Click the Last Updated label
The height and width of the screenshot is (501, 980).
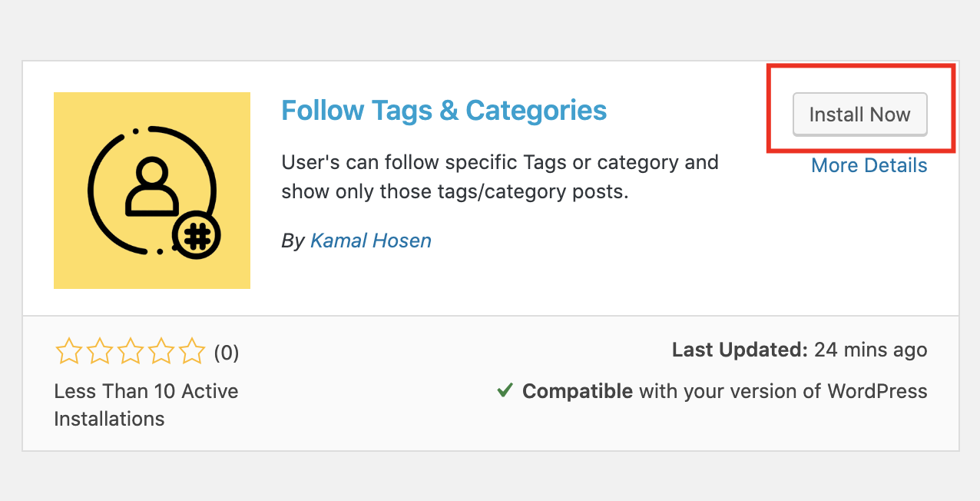740,350
